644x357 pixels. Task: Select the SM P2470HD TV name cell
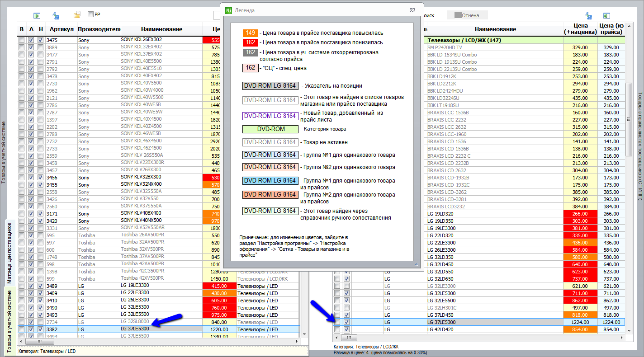(495, 47)
